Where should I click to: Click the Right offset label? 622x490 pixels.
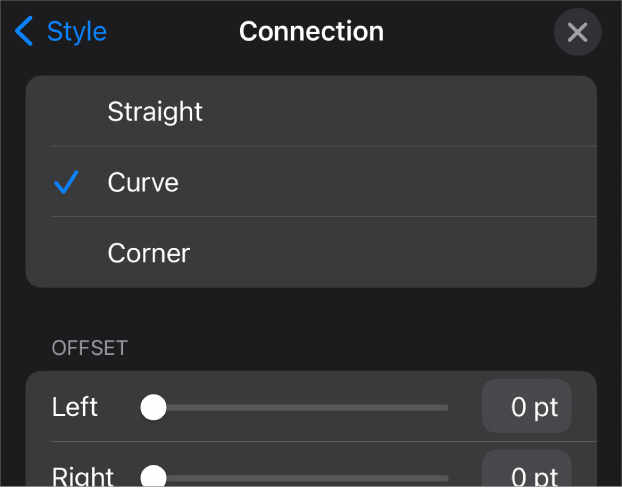pyautogui.click(x=82, y=477)
